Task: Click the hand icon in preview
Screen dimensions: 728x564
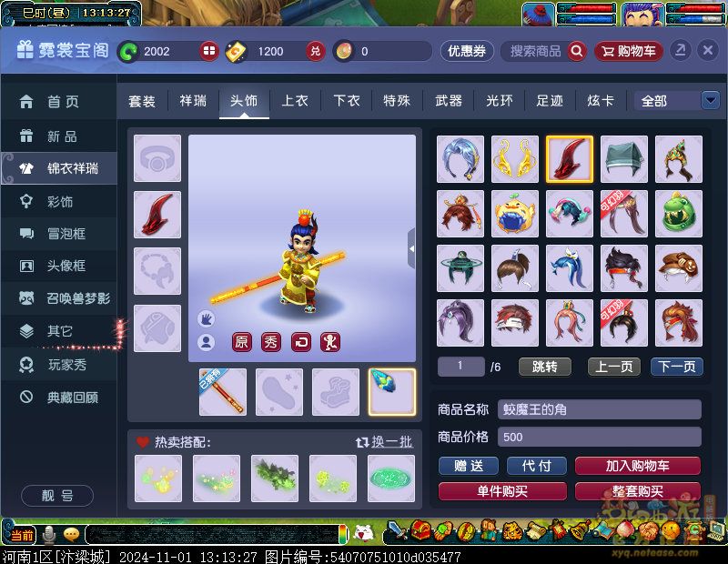Action: point(206,319)
